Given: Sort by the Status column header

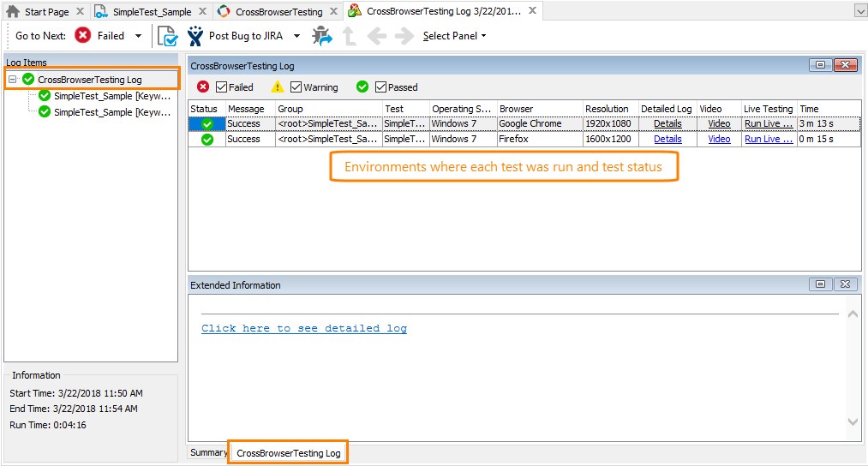Looking at the screenshot, I should pyautogui.click(x=207, y=109).
